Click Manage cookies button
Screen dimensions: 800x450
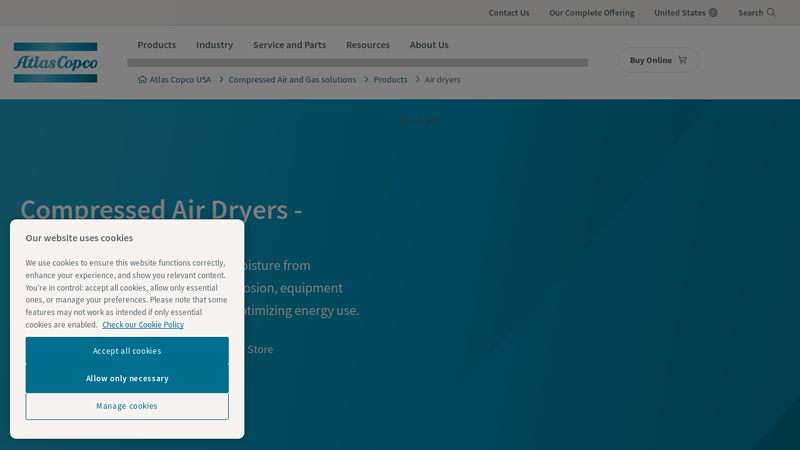tap(127, 406)
